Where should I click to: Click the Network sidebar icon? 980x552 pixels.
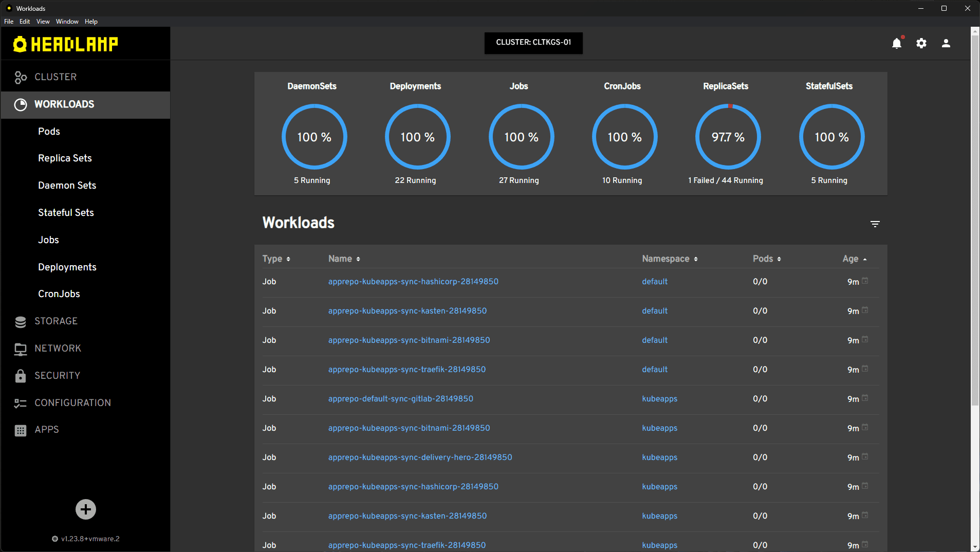pyautogui.click(x=21, y=348)
